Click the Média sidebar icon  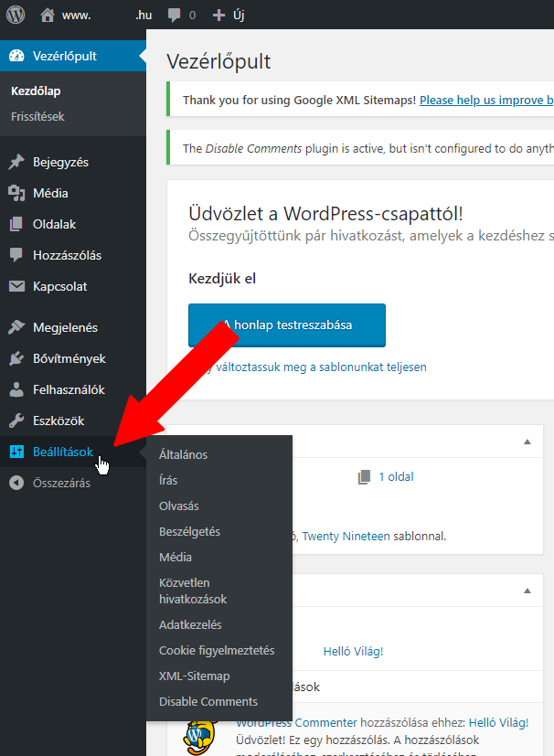pyautogui.click(x=16, y=193)
